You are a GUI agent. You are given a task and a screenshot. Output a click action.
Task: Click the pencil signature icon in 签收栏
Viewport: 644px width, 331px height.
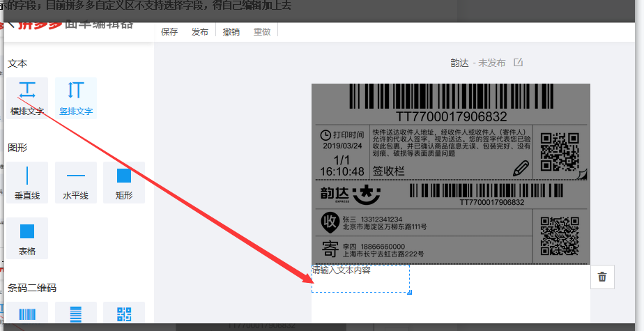pos(521,169)
